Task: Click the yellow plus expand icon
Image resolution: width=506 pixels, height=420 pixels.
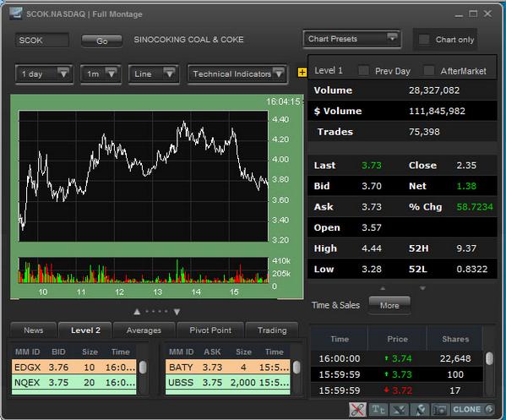Action: 302,72
